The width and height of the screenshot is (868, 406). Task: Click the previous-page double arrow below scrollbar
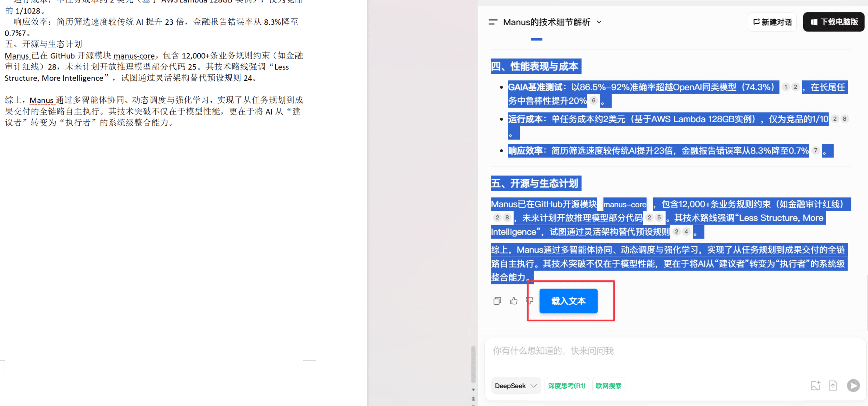473,398
